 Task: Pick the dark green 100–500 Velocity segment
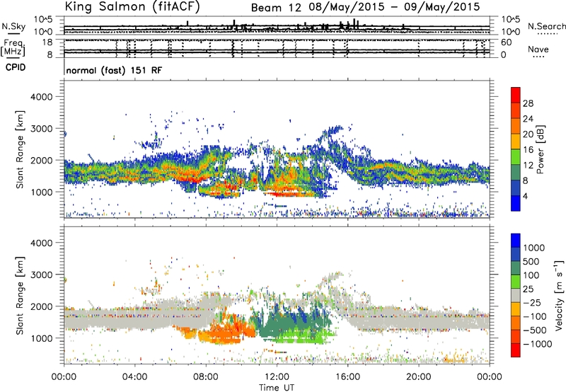[x=516, y=268]
